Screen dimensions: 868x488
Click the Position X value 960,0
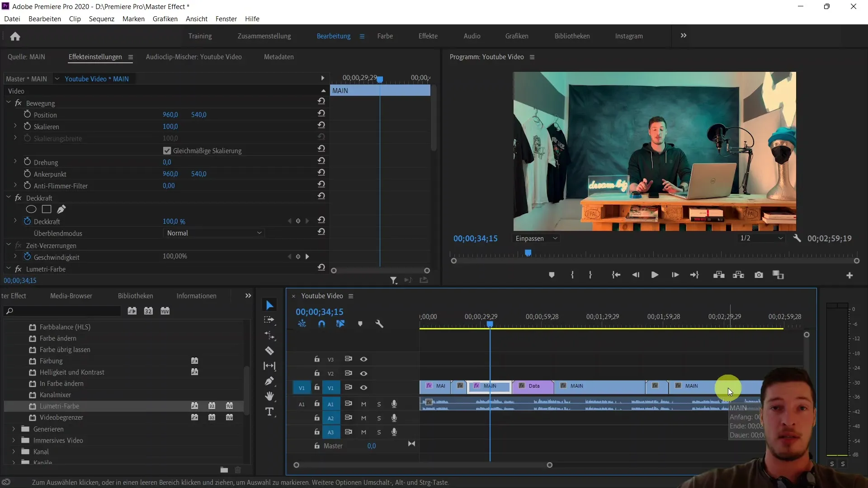click(x=170, y=115)
